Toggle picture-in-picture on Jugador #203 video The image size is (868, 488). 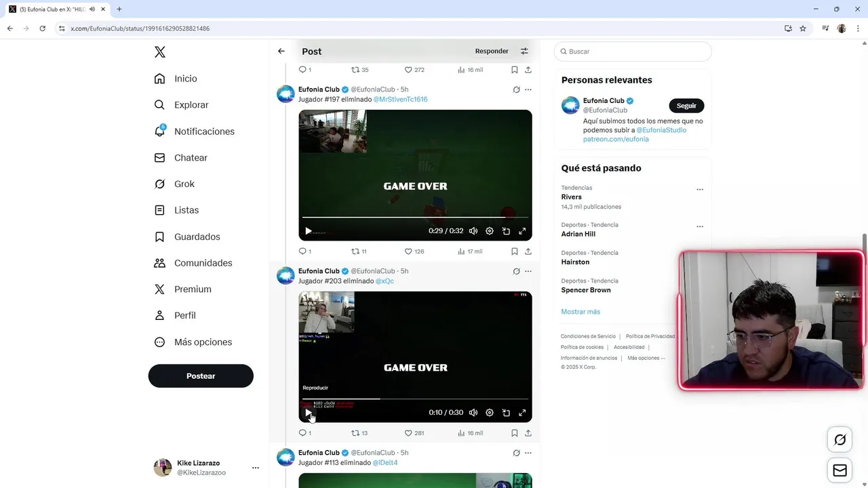click(x=506, y=413)
